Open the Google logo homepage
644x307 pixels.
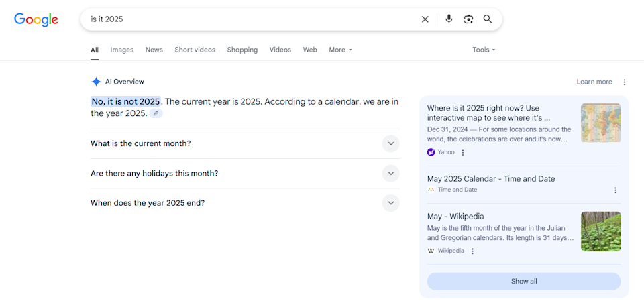tap(36, 19)
